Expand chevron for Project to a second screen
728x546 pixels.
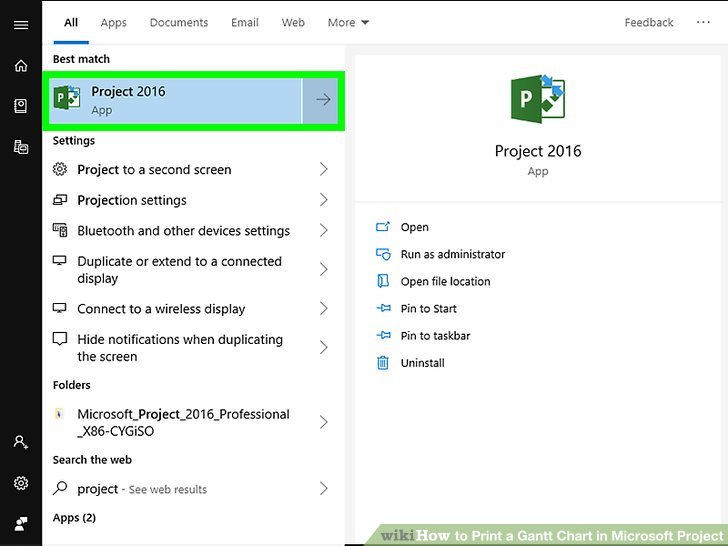click(324, 169)
